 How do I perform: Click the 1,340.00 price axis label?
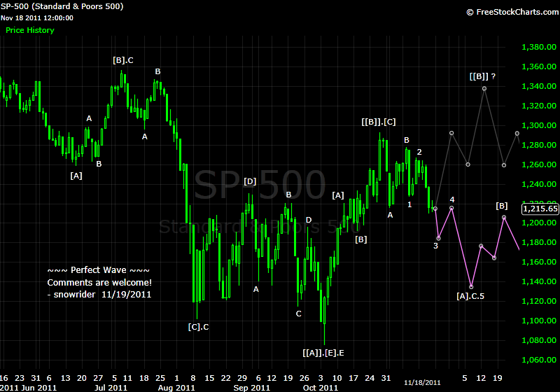[539, 86]
